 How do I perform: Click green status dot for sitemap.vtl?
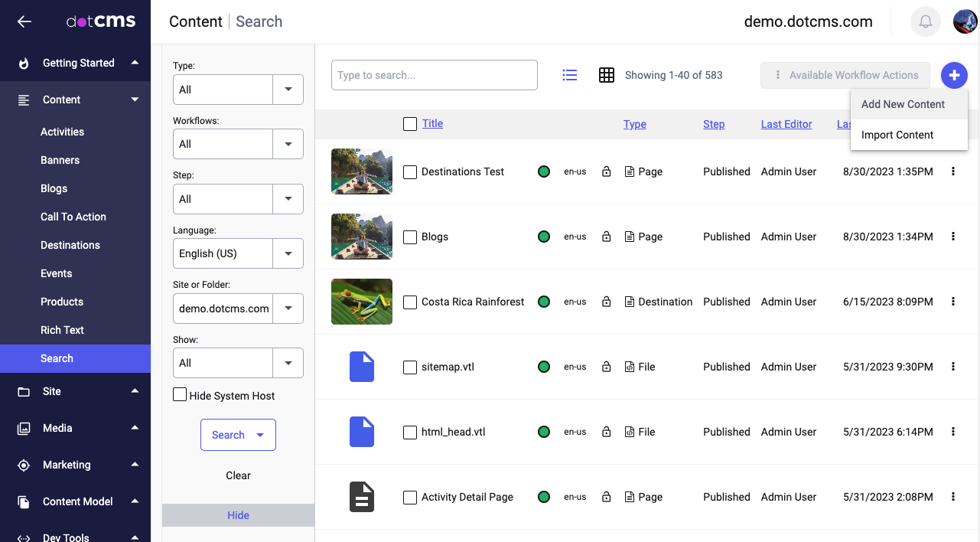(x=544, y=367)
